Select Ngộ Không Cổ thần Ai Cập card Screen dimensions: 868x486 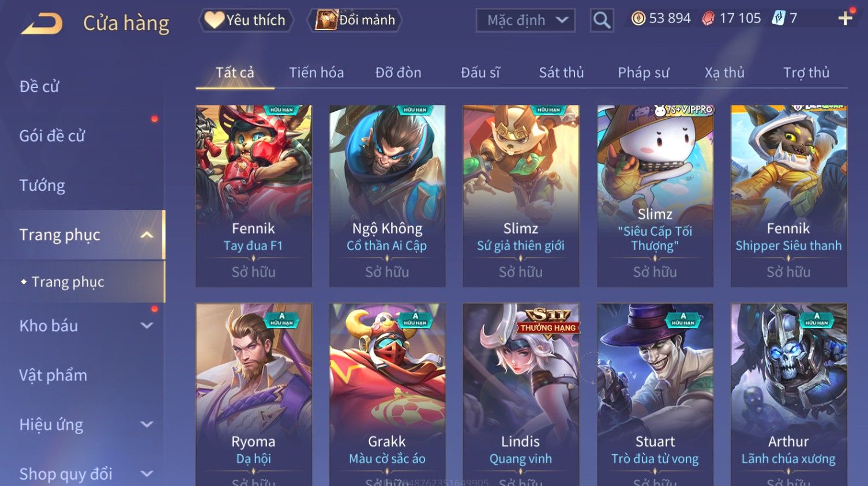pyautogui.click(x=387, y=195)
